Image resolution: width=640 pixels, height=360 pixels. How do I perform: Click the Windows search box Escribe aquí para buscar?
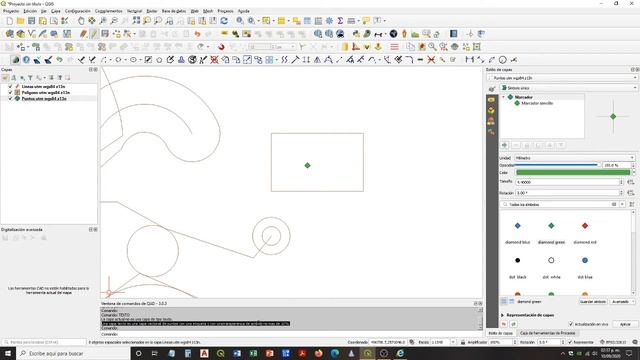point(73,353)
